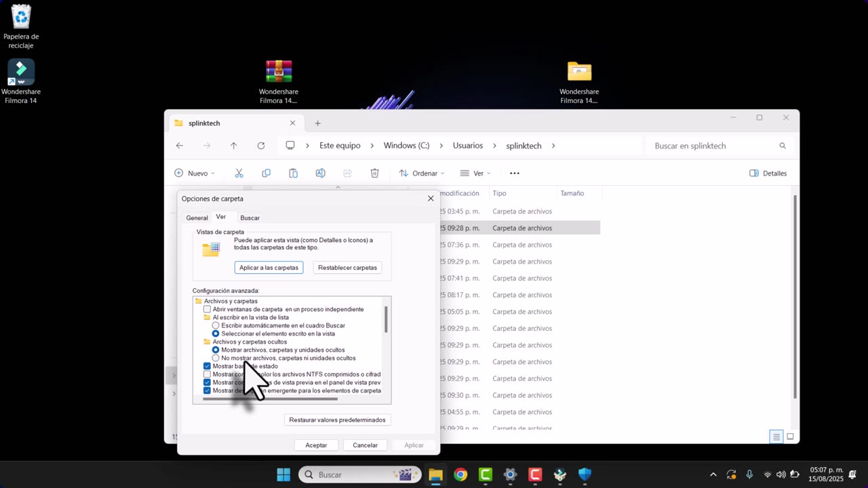The height and width of the screenshot is (488, 868).
Task: Toggle the Detalles pane button
Action: pyautogui.click(x=768, y=174)
